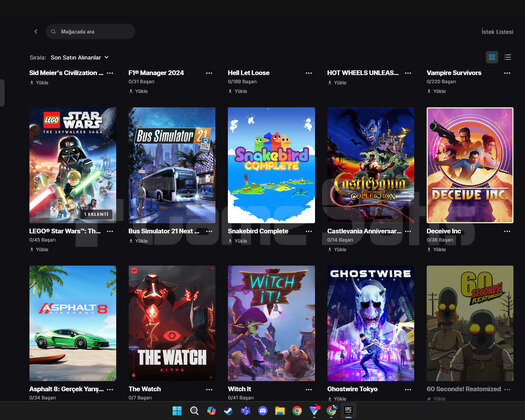
Task: Install Bus Simulator 21 with Yükle
Action: 139,241
